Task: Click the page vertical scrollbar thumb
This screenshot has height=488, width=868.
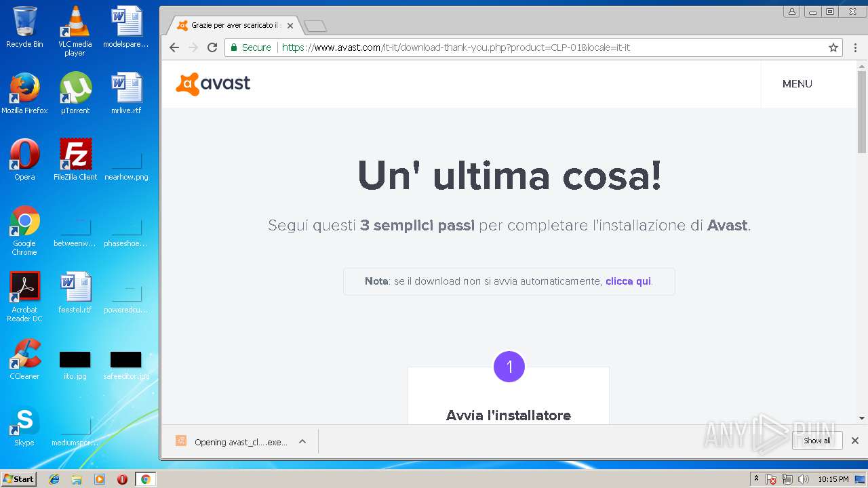Action: [x=862, y=112]
